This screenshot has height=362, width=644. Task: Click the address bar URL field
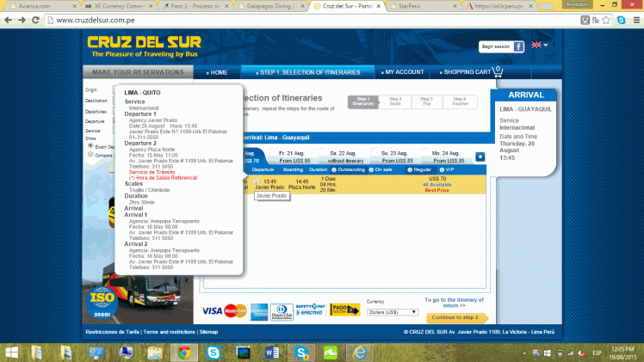pos(313,20)
